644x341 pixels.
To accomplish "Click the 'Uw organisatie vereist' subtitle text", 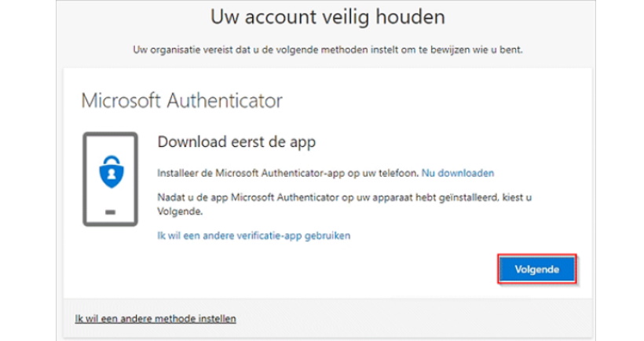I will tap(327, 49).
